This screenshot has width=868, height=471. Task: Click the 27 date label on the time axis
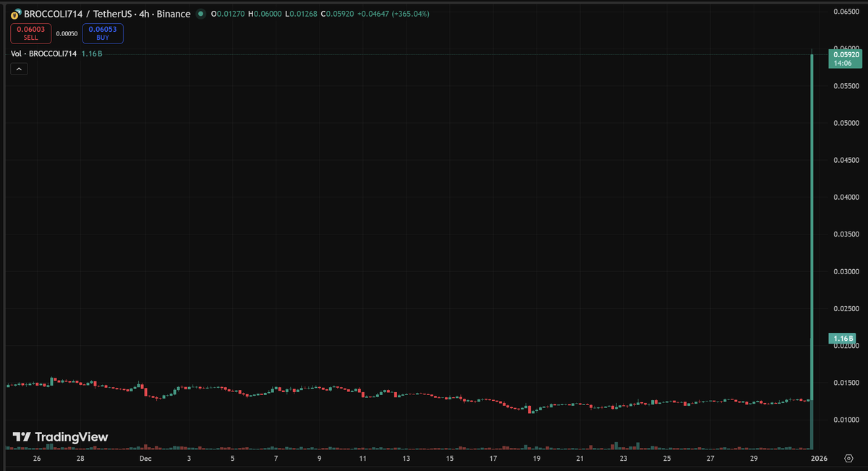[710, 459]
